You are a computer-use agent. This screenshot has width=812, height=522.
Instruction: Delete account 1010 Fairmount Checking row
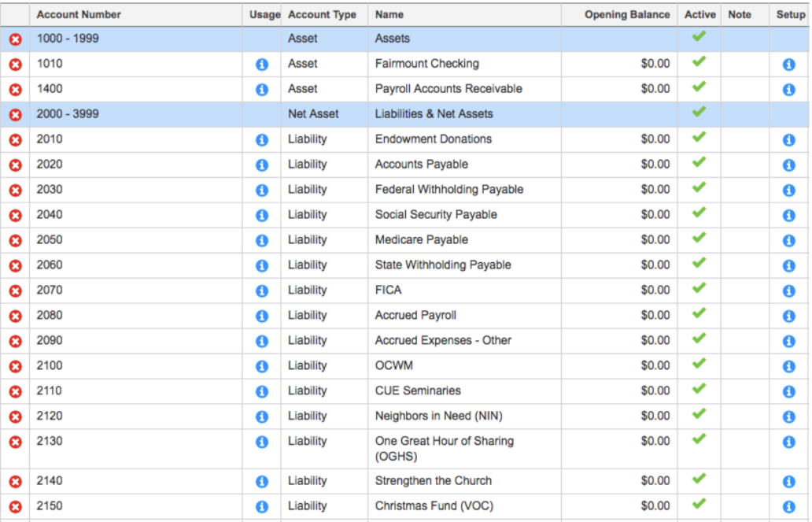[16, 65]
